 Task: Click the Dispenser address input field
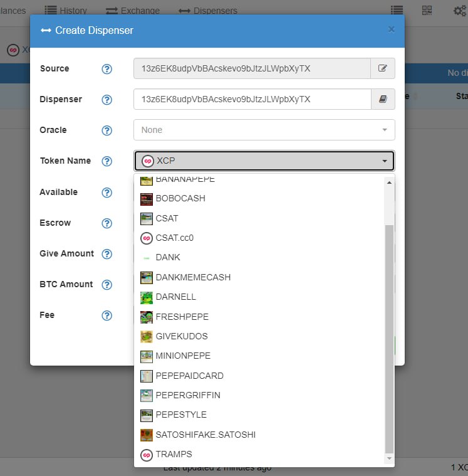tap(252, 99)
